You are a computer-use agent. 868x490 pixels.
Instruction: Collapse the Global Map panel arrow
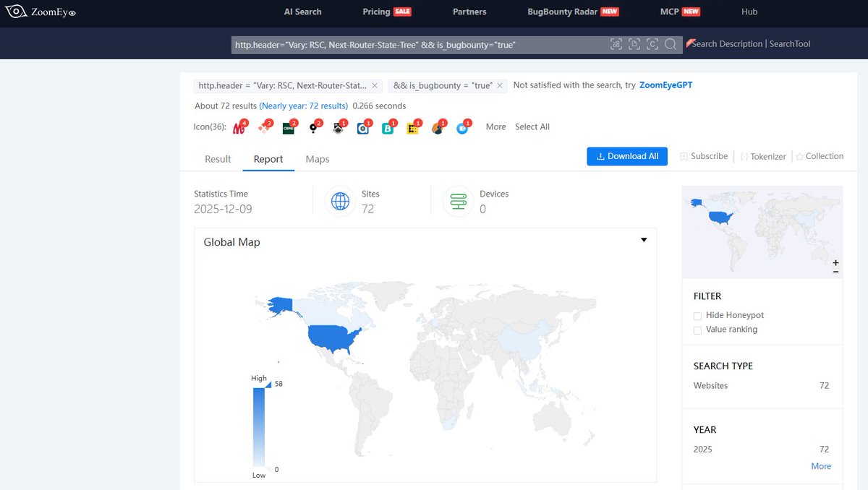tap(644, 240)
